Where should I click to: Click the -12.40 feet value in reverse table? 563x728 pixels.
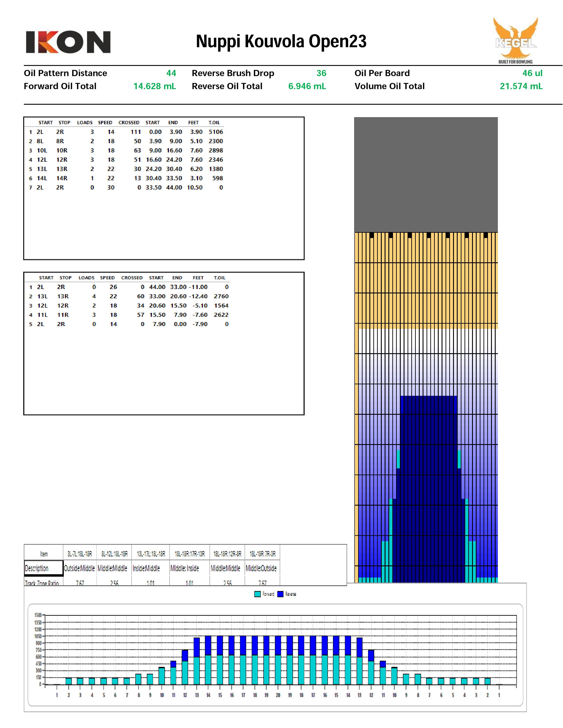pyautogui.click(x=198, y=296)
